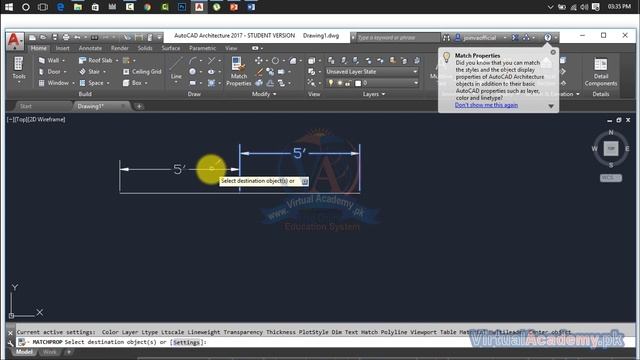Click the Autodesk Exchange Apps icon
The image size is (640, 360).
tap(516, 38)
